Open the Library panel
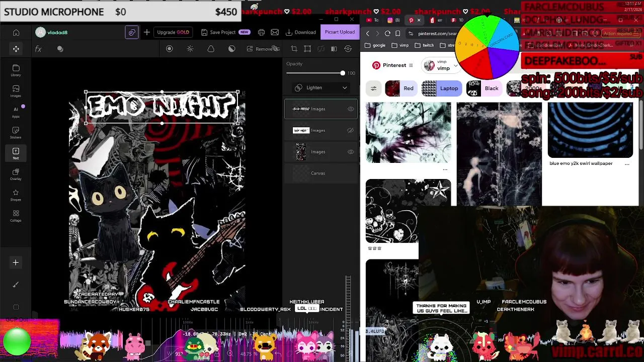The height and width of the screenshot is (362, 644). 16,70
